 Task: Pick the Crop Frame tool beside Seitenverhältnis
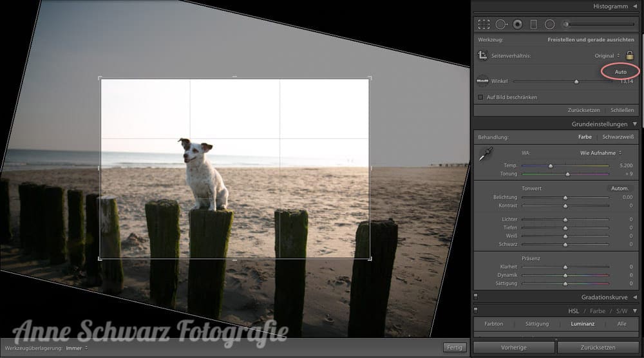pos(482,55)
